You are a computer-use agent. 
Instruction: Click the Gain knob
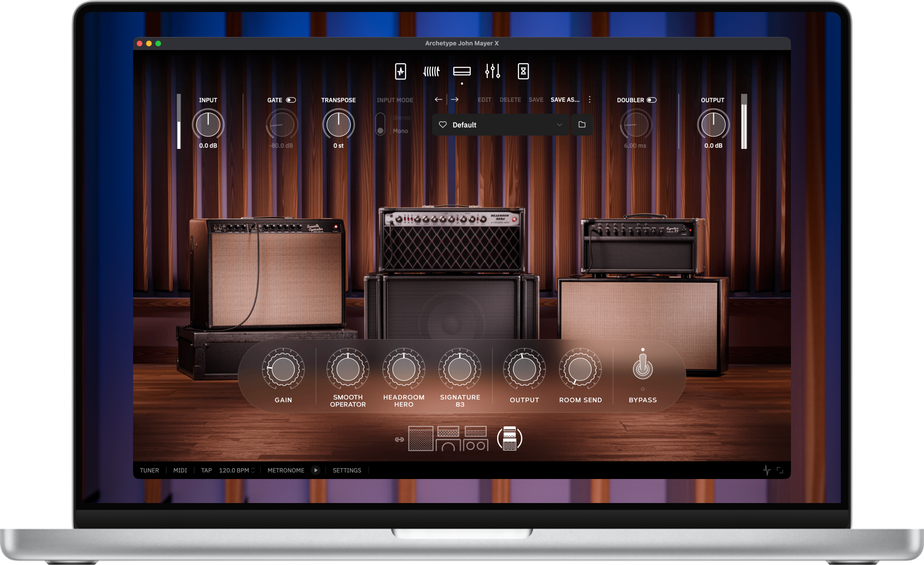pyautogui.click(x=283, y=369)
